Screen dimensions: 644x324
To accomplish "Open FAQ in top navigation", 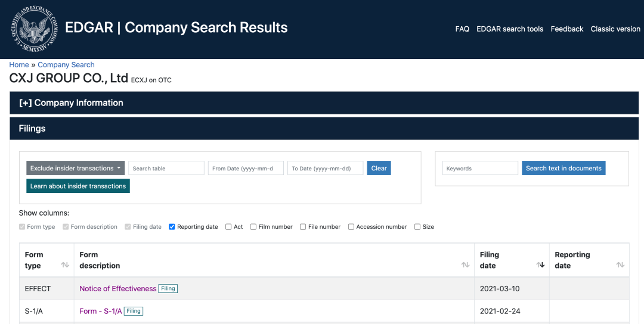I will [462, 29].
